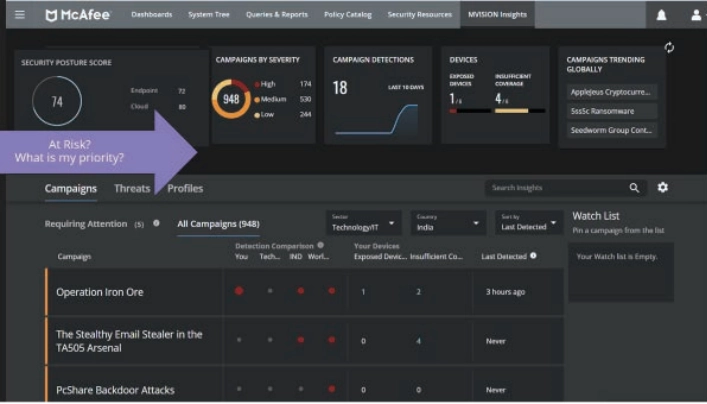Open the Sort by Last Detected dropdown
The width and height of the screenshot is (707, 404).
click(529, 223)
